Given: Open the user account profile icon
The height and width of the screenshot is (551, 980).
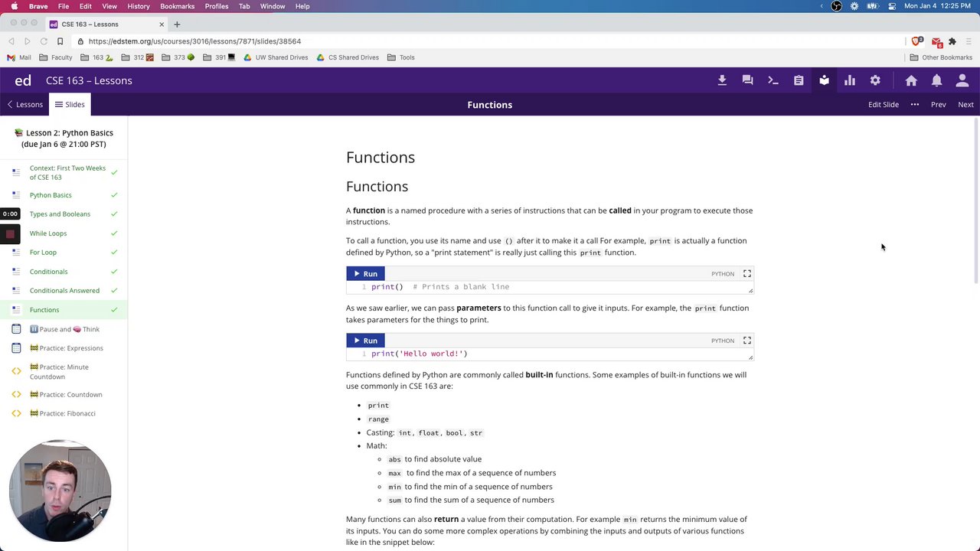Looking at the screenshot, I should (962, 80).
